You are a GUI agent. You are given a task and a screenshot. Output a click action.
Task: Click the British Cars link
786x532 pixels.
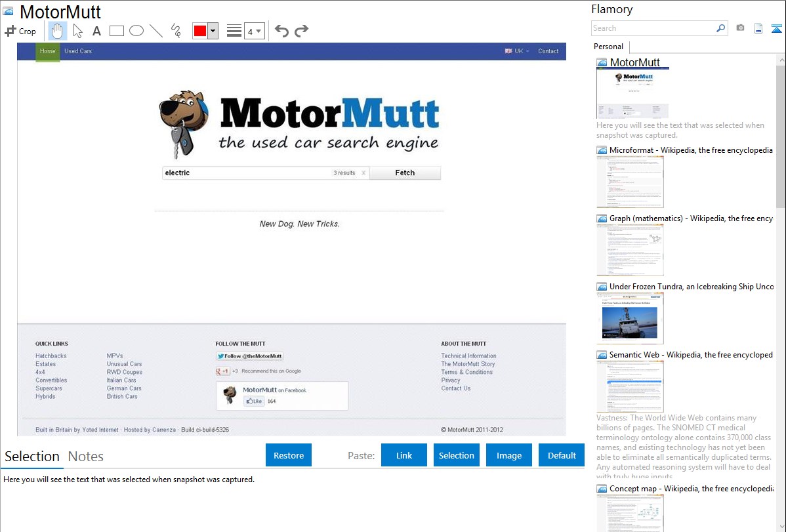click(122, 396)
